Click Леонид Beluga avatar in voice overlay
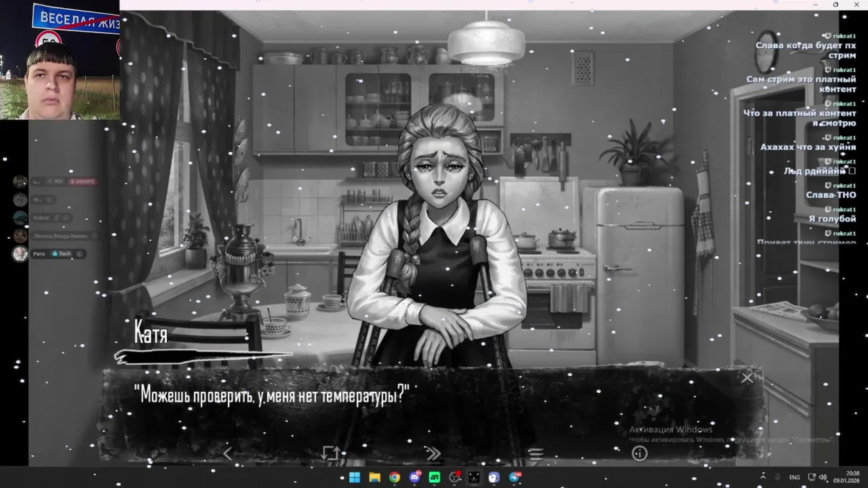The image size is (868, 488). coord(20,236)
